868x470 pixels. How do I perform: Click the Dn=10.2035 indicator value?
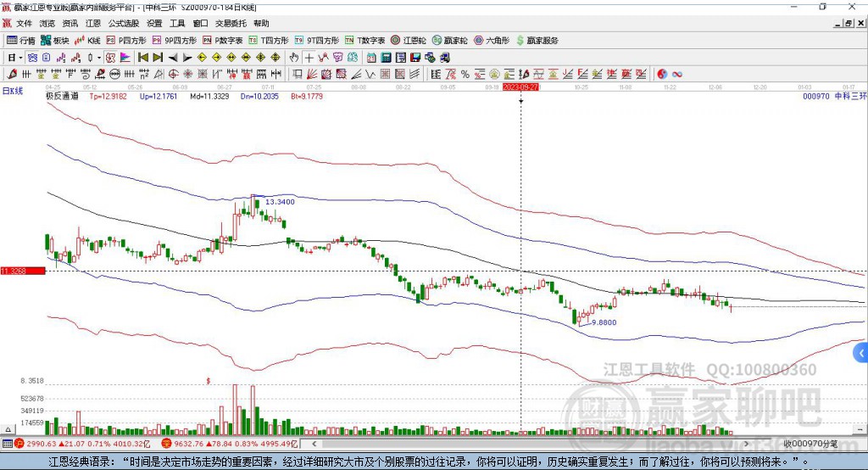(x=259, y=96)
